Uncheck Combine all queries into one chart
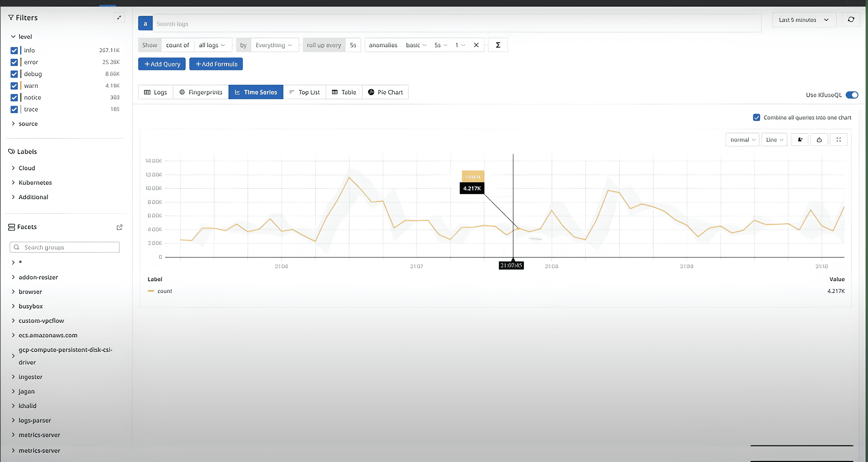Image resolution: width=868 pixels, height=462 pixels. tap(756, 117)
